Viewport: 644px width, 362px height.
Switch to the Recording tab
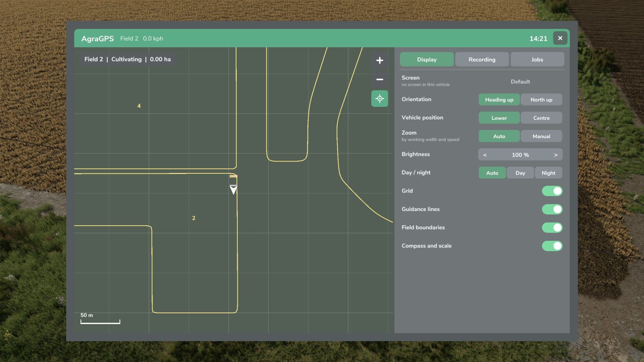click(x=482, y=59)
